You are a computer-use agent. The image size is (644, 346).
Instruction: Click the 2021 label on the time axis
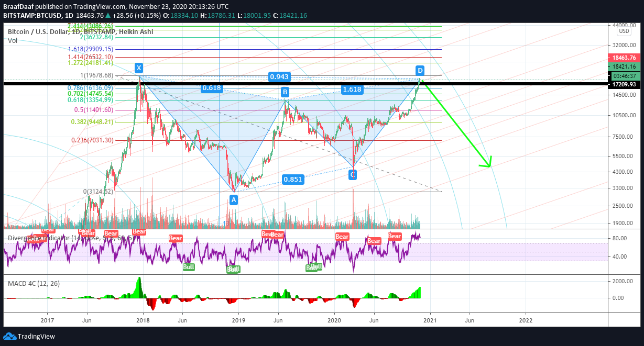click(430, 319)
